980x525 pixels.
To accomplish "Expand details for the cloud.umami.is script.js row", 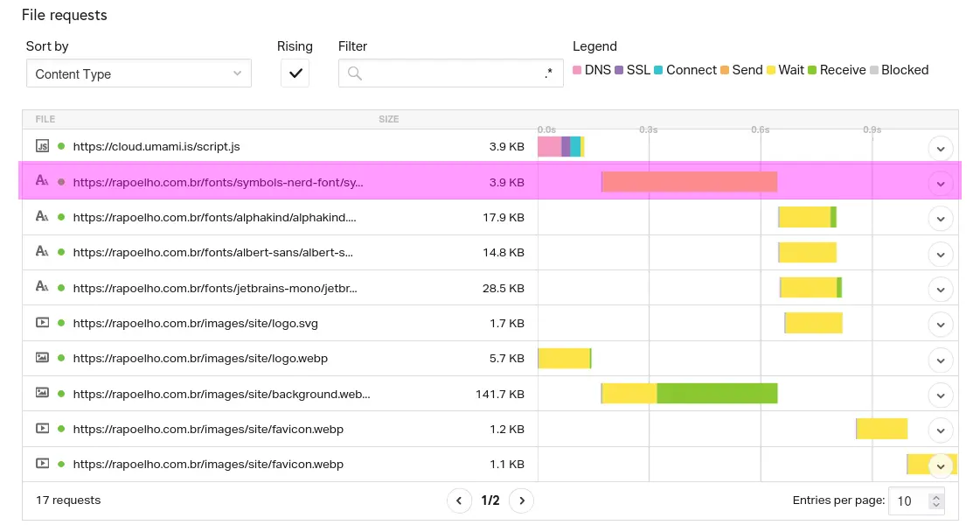I will click(x=940, y=149).
